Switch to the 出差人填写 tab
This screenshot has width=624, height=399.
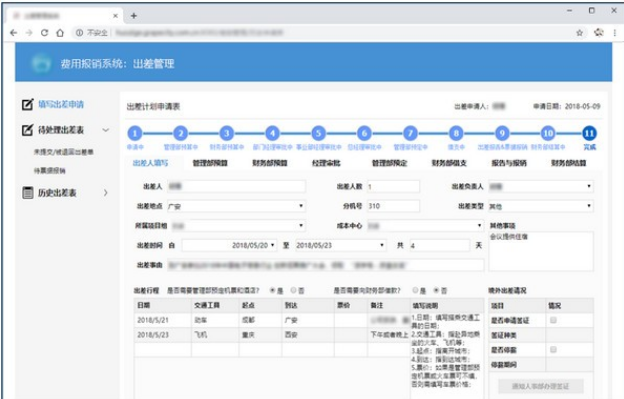click(x=150, y=163)
